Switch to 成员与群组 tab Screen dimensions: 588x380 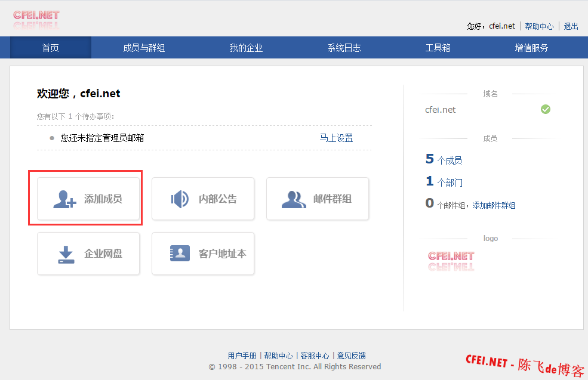(x=144, y=48)
